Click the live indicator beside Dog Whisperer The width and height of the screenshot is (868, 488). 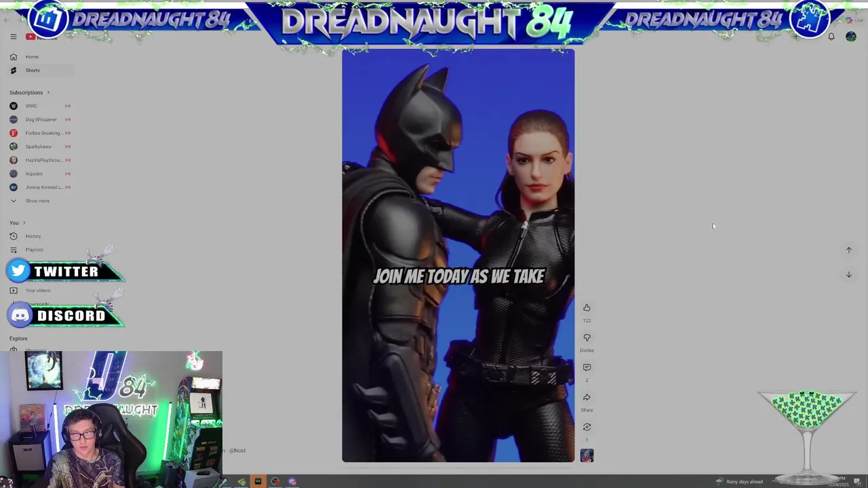tap(67, 119)
